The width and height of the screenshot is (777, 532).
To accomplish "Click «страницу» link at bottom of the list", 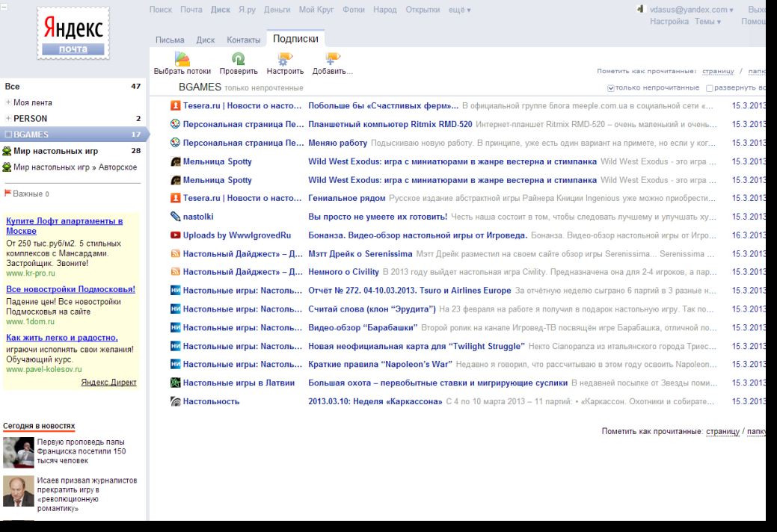I will [722, 432].
